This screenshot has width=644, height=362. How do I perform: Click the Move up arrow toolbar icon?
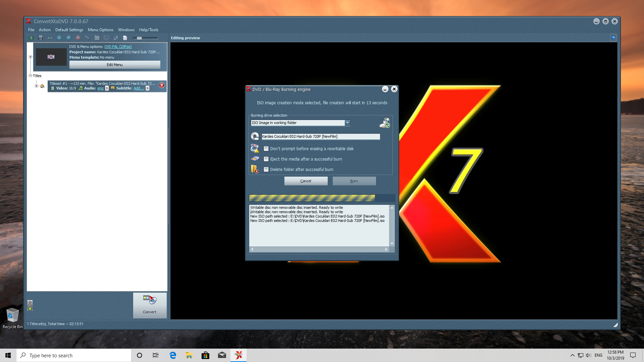coord(68,38)
